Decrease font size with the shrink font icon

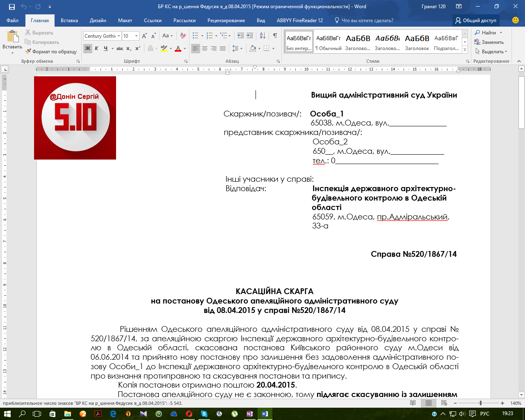[154, 36]
